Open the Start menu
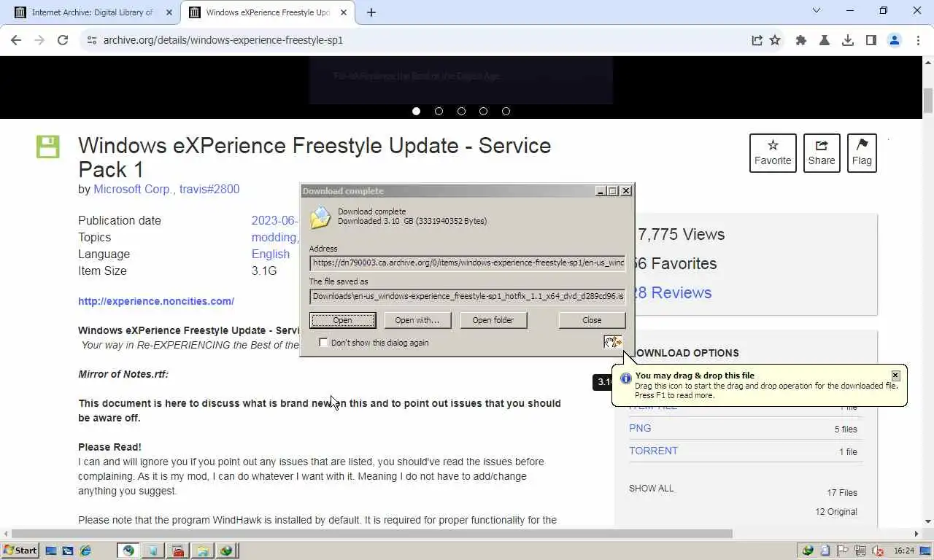Viewport: 934px width, 560px height. [20, 551]
